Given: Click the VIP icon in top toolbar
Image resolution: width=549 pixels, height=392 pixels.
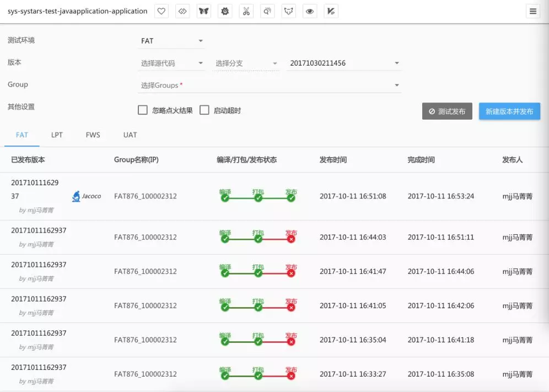Looking at the screenshot, I should pyautogui.click(x=331, y=11).
